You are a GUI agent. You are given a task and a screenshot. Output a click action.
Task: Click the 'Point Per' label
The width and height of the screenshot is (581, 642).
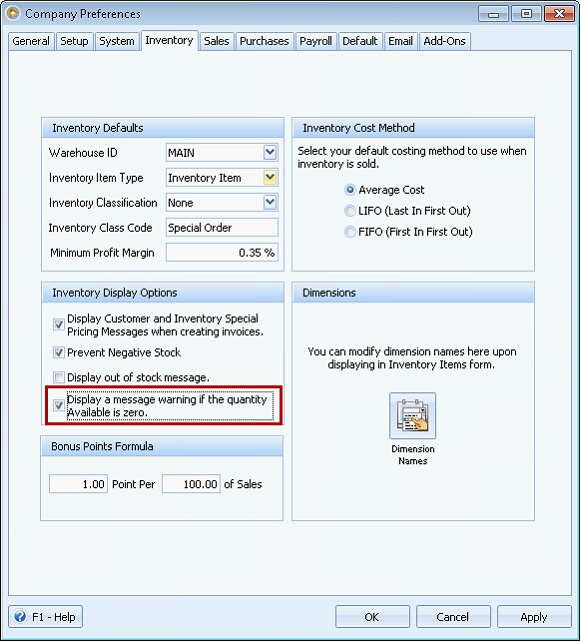tap(133, 484)
